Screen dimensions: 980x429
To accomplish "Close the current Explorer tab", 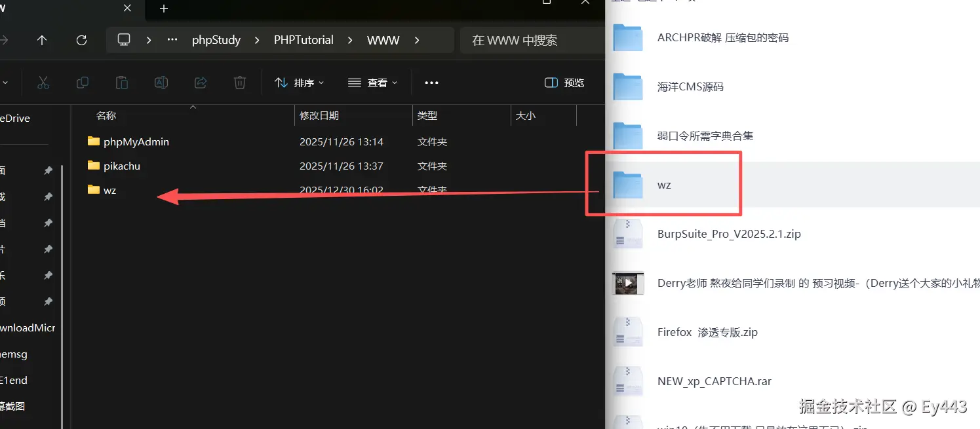I will coord(128,9).
